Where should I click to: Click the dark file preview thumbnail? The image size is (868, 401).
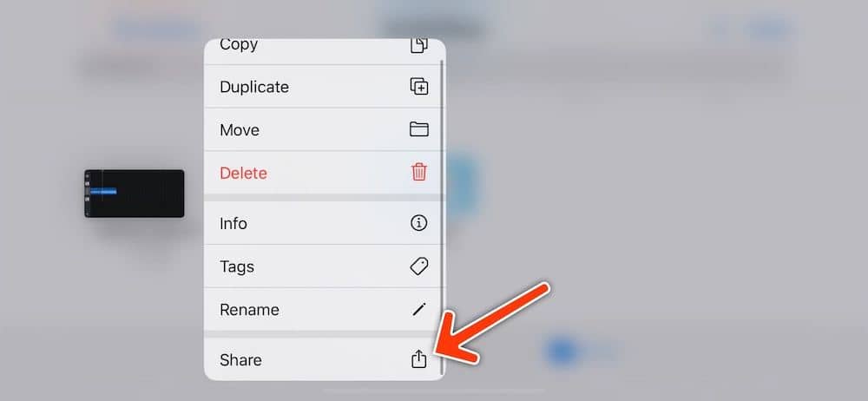pyautogui.click(x=135, y=194)
